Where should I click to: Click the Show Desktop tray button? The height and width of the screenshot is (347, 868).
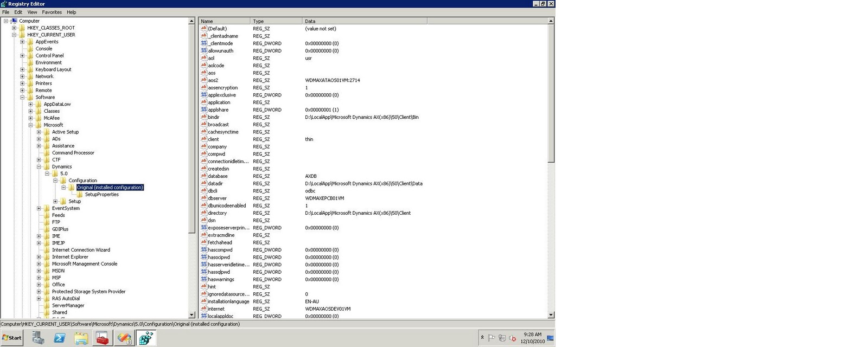(551, 338)
